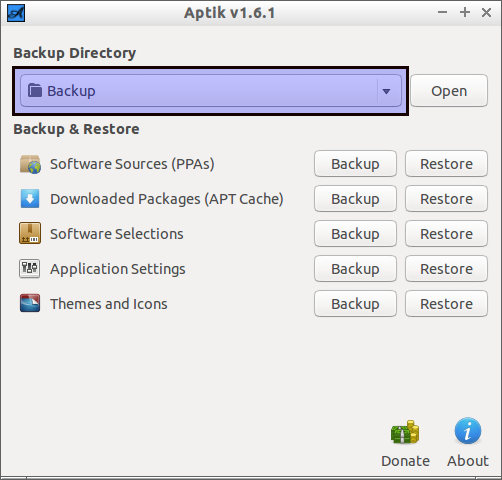502x480 pixels.
Task: Click the folder icon inside the Backup combo box
Action: coord(35,90)
